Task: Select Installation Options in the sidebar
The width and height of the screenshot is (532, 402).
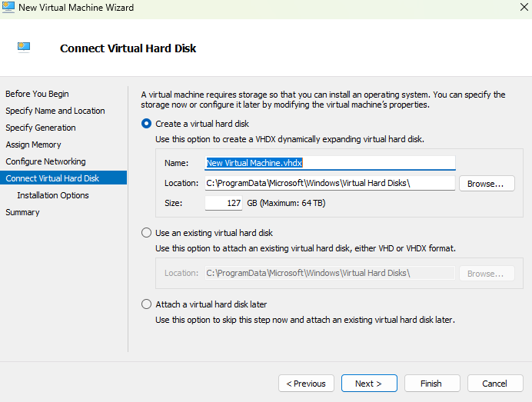Action: tap(53, 195)
